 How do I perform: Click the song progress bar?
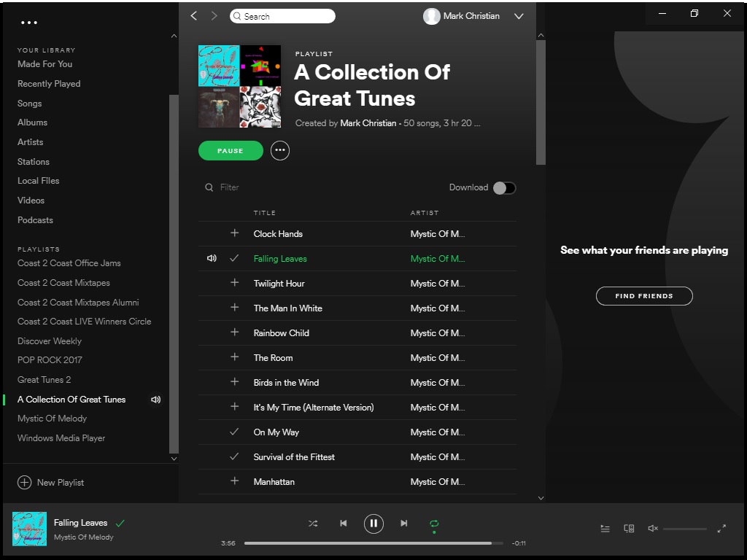click(x=373, y=542)
